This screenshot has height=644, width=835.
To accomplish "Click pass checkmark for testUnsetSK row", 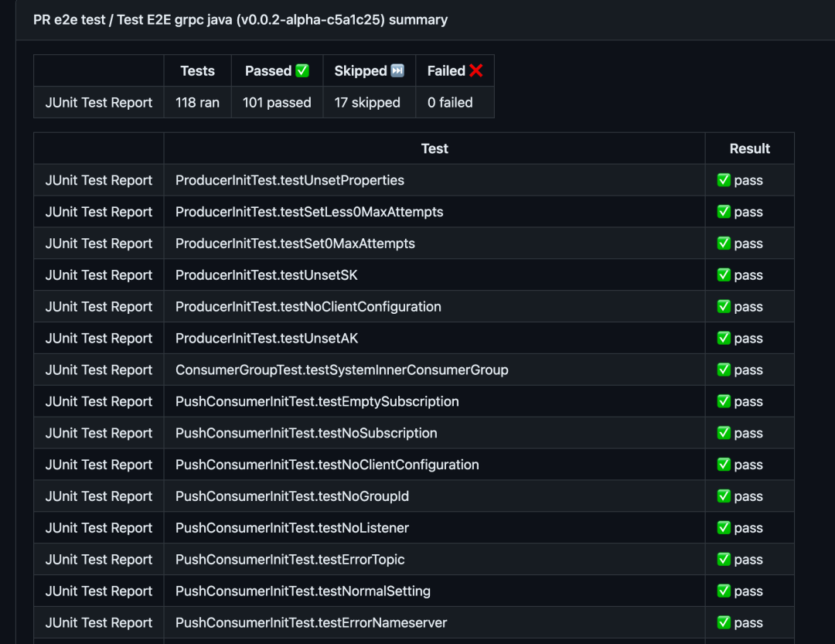I will (724, 275).
